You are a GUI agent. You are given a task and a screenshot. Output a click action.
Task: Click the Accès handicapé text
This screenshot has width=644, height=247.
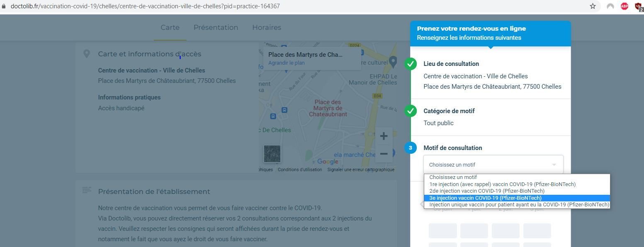point(121,108)
